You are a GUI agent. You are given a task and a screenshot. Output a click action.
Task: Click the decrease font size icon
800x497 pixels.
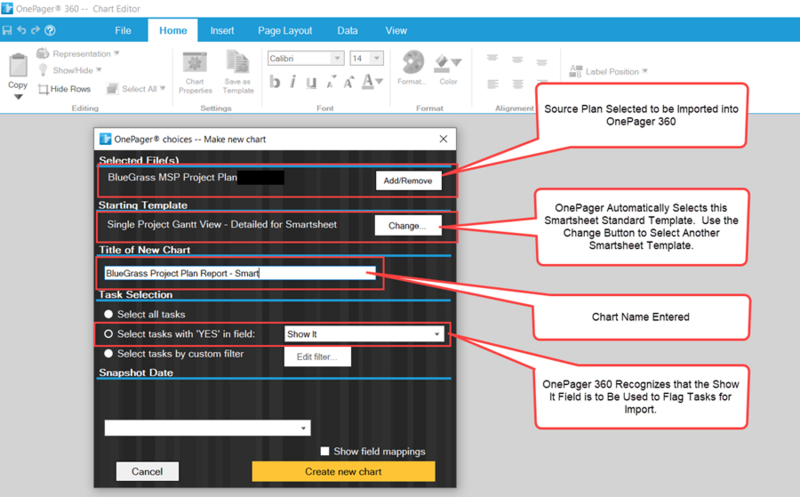click(331, 82)
